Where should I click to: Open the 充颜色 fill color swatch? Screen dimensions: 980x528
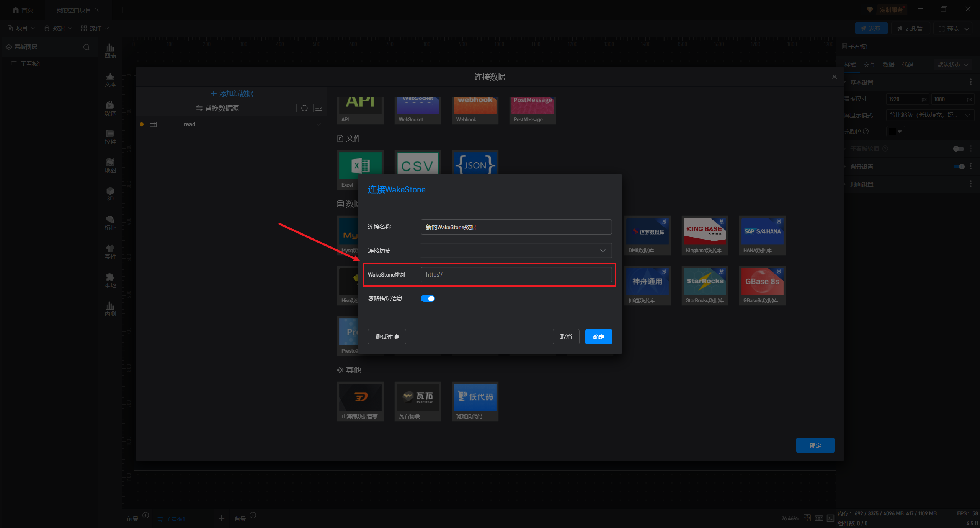coord(896,132)
